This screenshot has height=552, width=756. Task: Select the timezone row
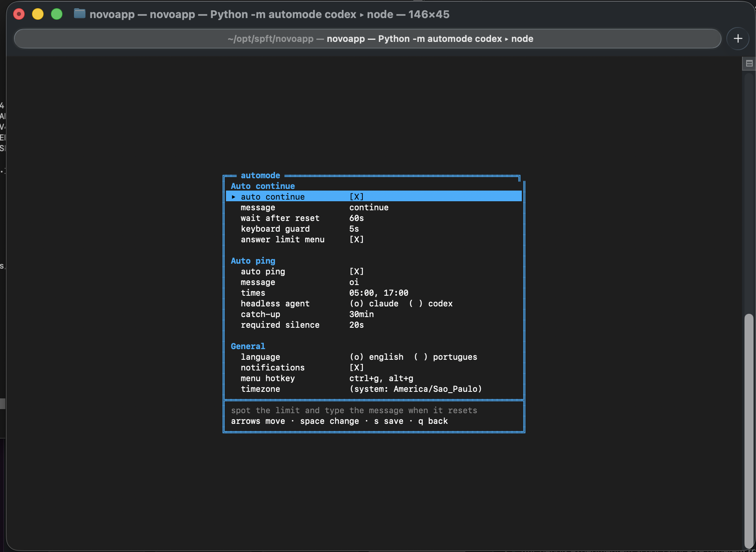click(374, 389)
